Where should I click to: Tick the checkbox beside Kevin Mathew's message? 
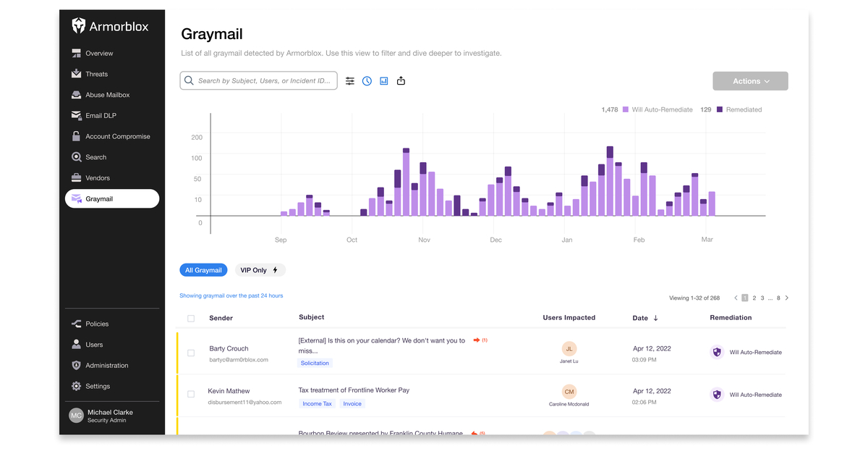(191, 395)
